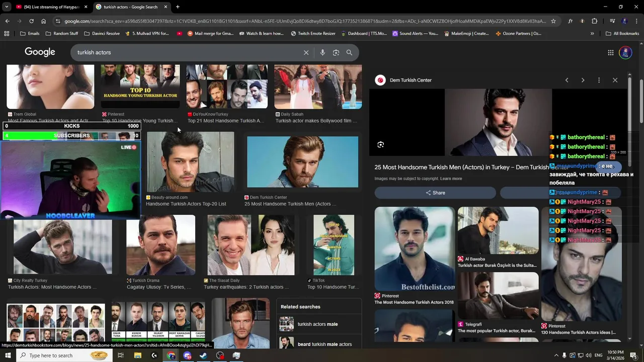Click the Windows taskbar search box
644x362 pixels.
64,355
